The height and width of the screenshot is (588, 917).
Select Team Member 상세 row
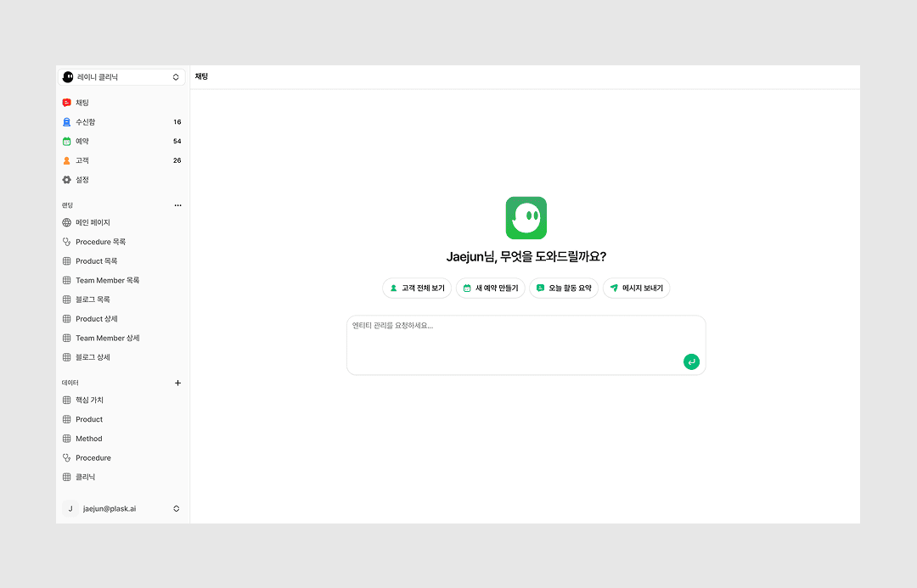(121, 339)
